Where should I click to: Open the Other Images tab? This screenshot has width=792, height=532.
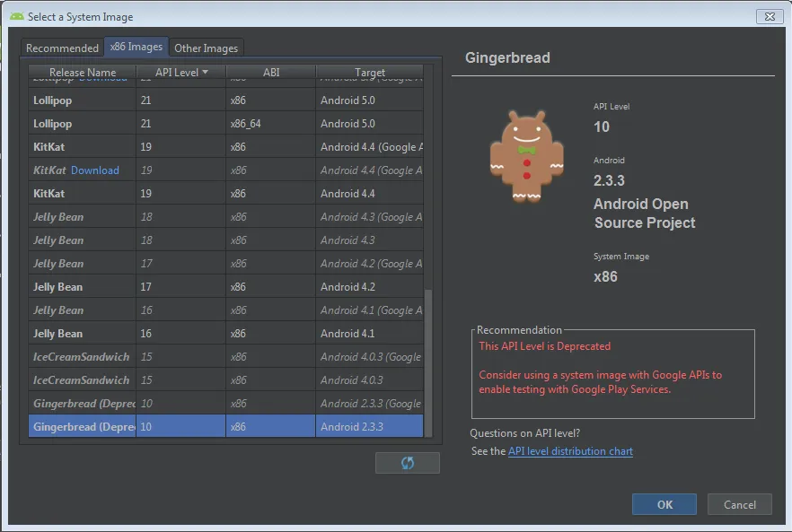click(207, 48)
